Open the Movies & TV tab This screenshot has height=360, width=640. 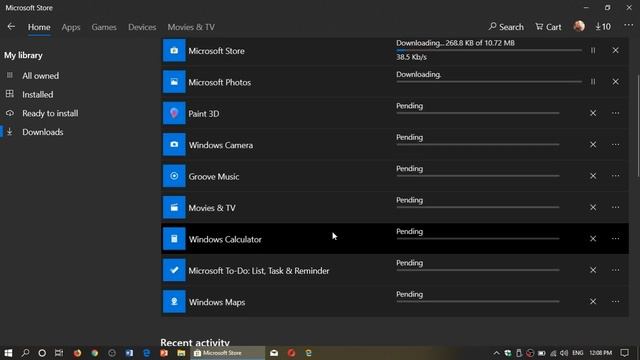tap(191, 27)
